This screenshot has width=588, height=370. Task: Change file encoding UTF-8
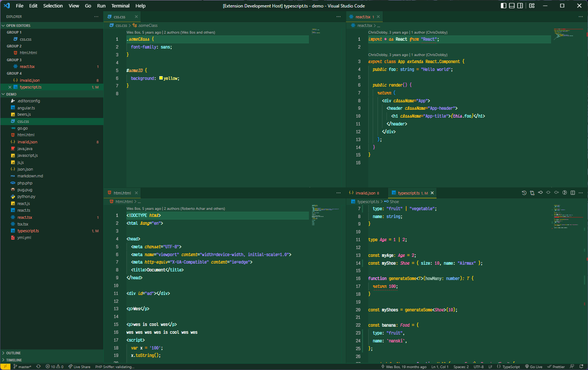tap(479, 367)
